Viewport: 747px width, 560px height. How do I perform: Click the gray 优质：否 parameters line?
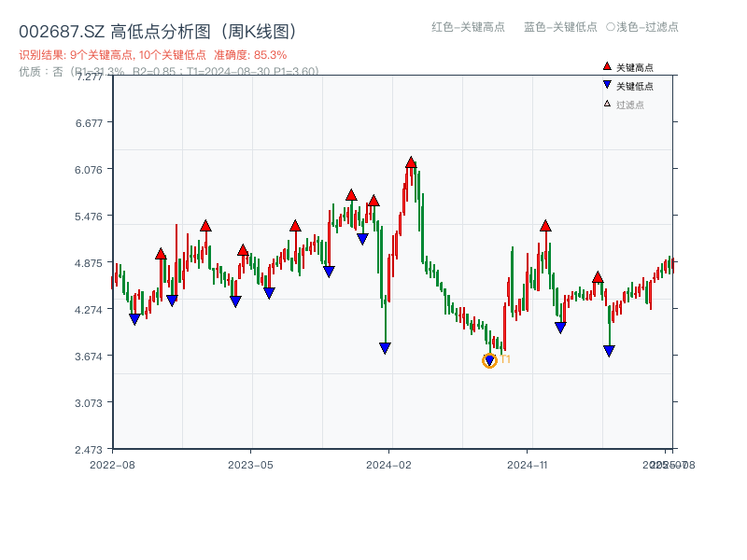[169, 72]
